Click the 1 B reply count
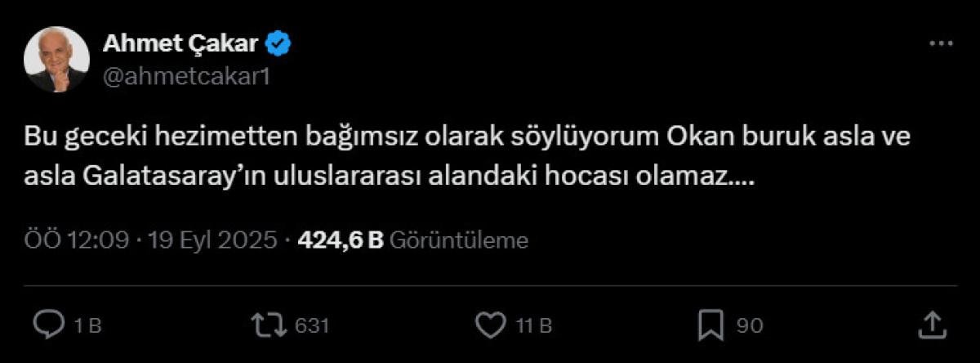The height and width of the screenshot is (363, 980). point(87,325)
